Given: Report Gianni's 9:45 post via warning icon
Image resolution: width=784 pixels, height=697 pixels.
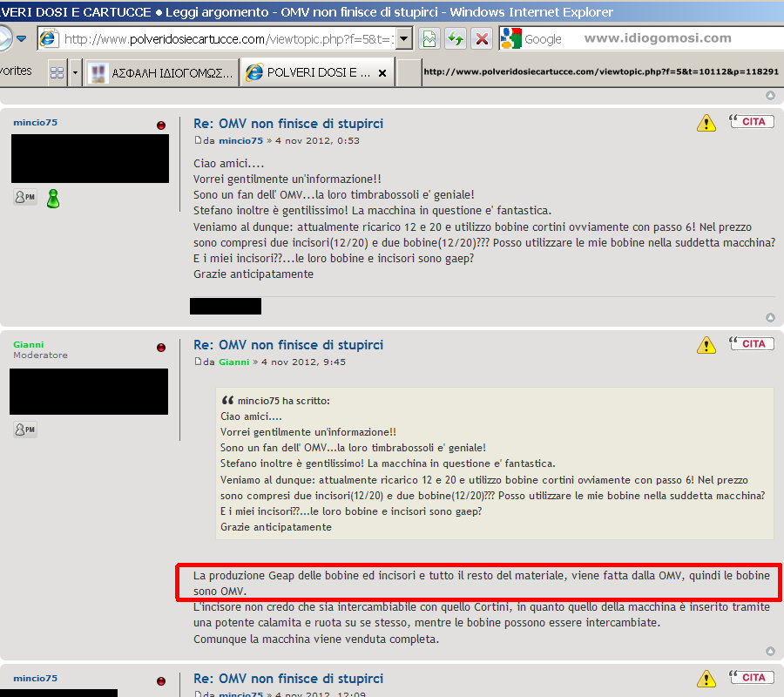Looking at the screenshot, I should (706, 344).
